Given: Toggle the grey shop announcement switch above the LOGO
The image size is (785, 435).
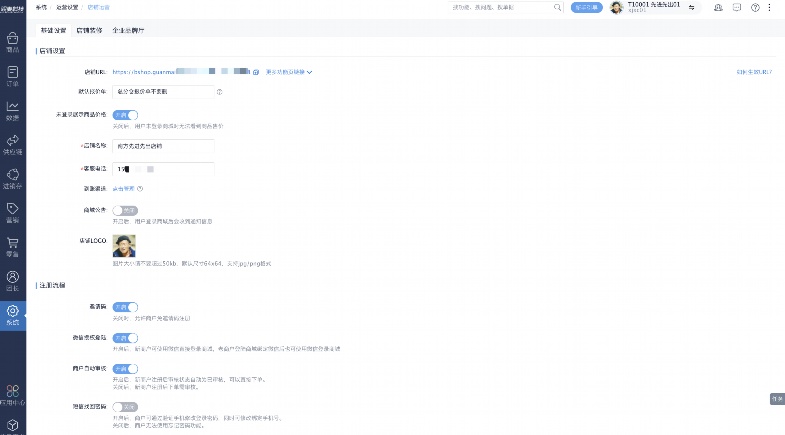Looking at the screenshot, I should coord(125,210).
